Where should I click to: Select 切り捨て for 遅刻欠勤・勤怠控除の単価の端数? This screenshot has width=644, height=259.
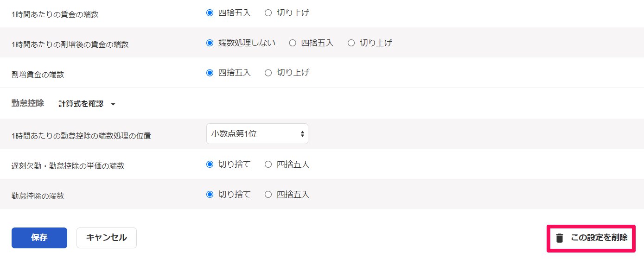pos(210,164)
